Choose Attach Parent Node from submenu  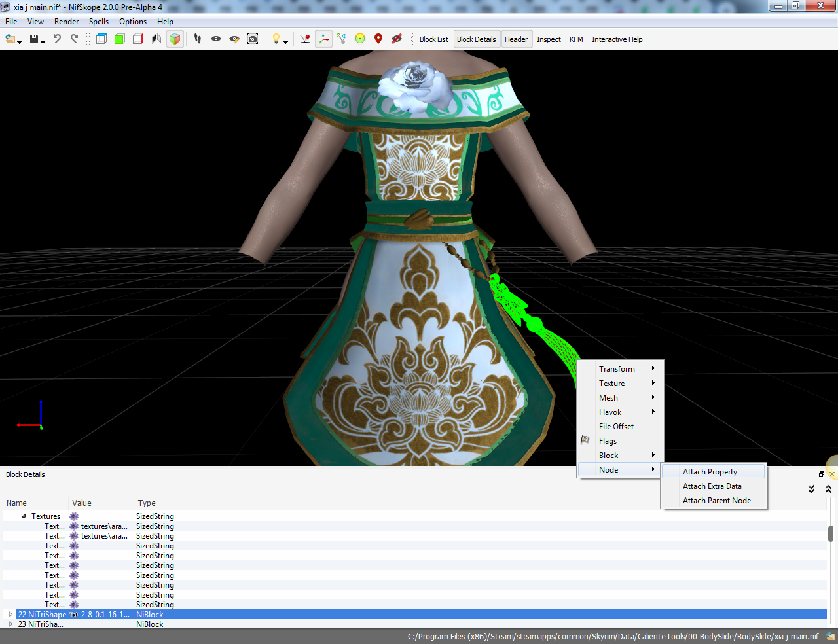point(714,501)
